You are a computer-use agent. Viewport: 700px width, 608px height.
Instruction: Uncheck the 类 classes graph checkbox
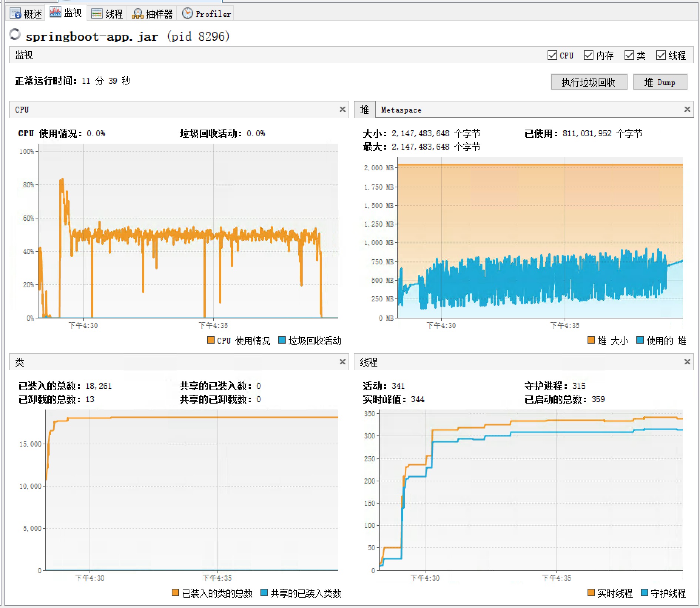[x=629, y=56]
